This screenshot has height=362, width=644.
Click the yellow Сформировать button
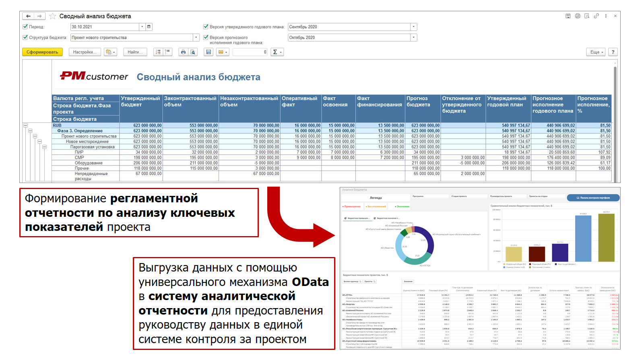pos(42,52)
